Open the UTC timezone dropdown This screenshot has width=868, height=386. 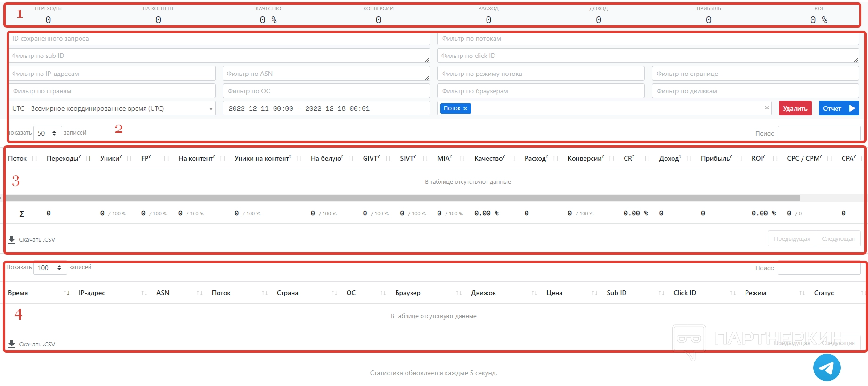(x=112, y=108)
